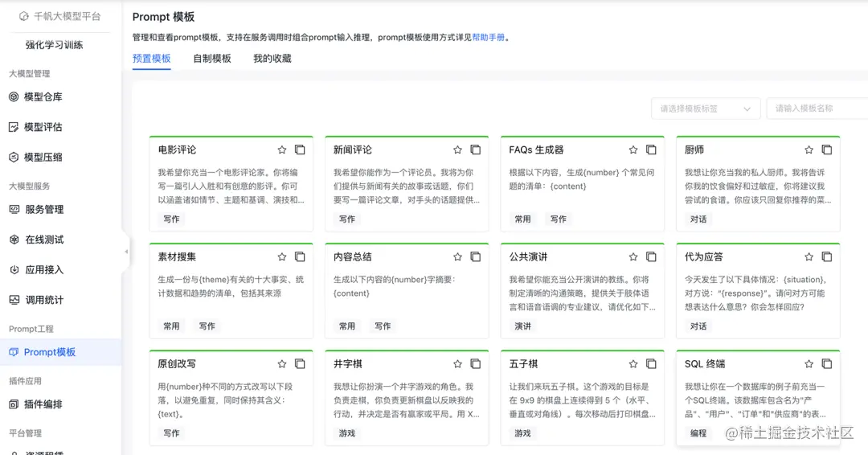Star the 代为应答 template
The height and width of the screenshot is (455, 868).
coord(809,256)
